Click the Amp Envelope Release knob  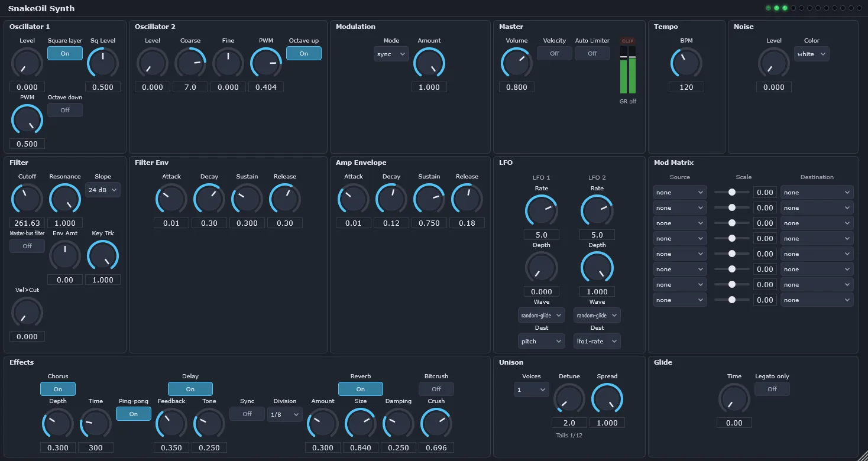coord(467,199)
